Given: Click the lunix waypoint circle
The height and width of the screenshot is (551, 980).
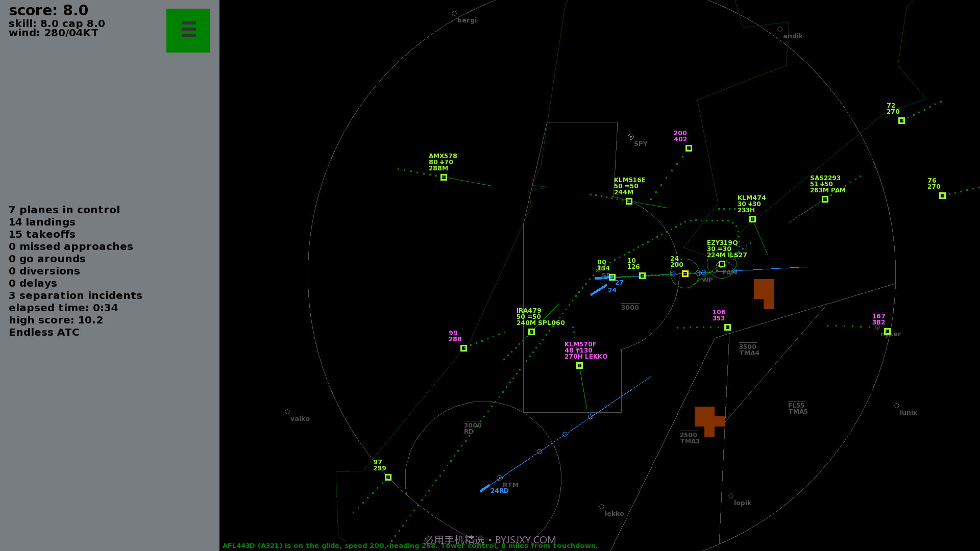Looking at the screenshot, I should coord(897,406).
